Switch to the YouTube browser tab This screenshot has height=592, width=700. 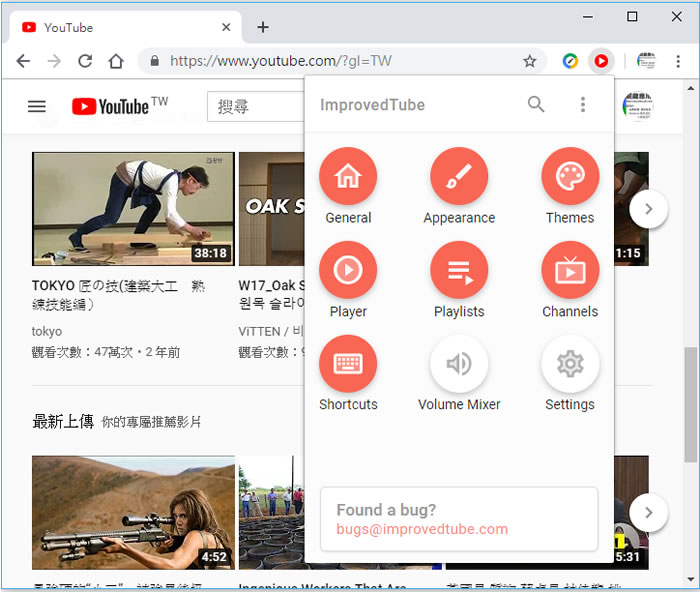pos(120,27)
